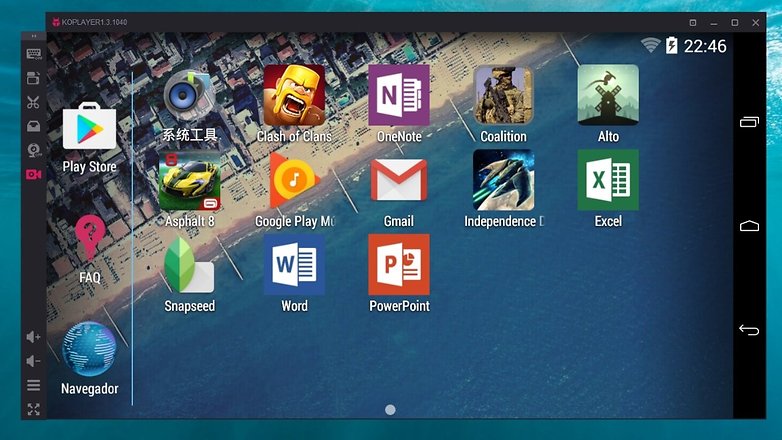
Task: Select the home screen page indicator dot
Action: [x=391, y=410]
